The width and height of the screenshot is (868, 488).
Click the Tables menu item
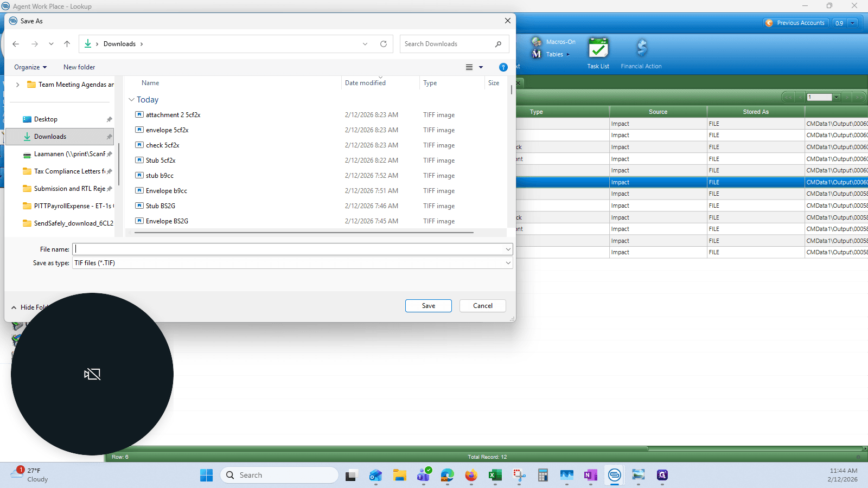pos(554,54)
